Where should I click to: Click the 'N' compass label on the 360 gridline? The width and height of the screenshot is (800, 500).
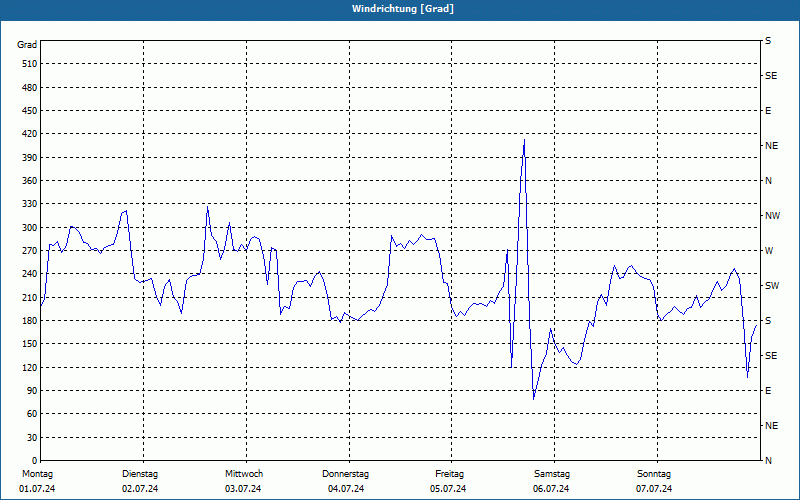coord(768,181)
